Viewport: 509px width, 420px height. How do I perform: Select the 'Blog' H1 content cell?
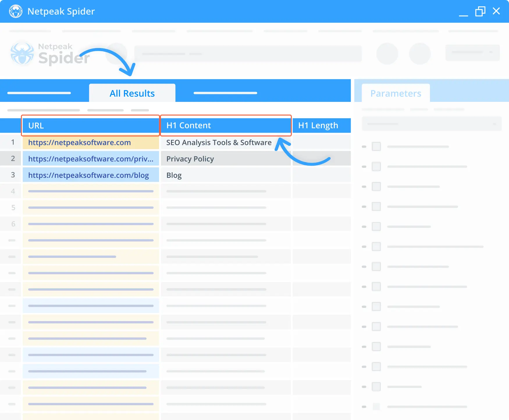(x=226, y=175)
